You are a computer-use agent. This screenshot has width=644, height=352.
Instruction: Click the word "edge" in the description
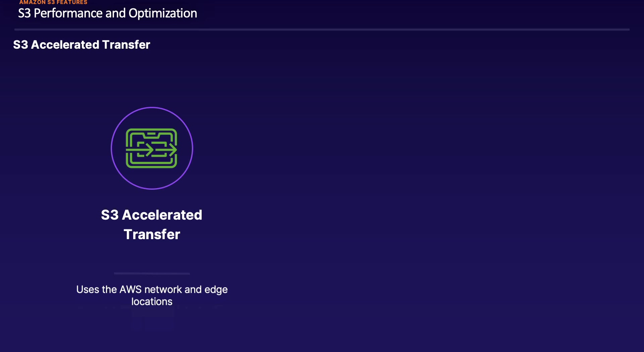[x=216, y=290]
